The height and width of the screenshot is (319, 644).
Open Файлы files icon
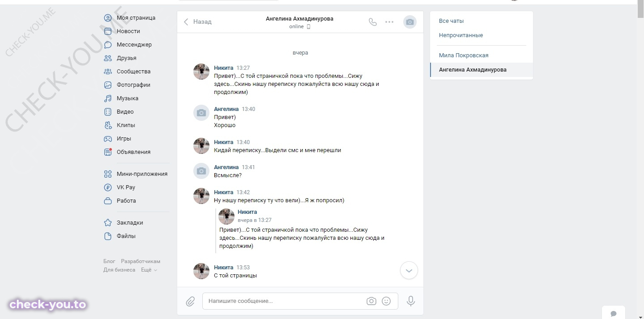click(108, 236)
